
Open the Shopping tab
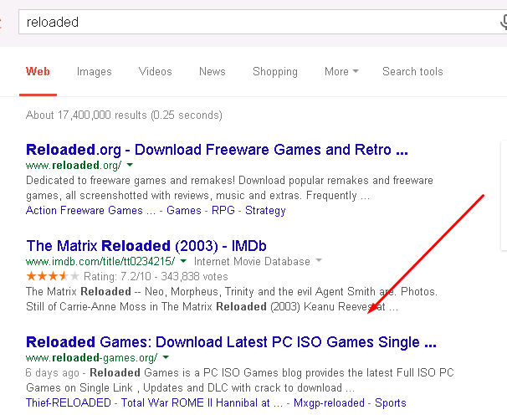(275, 71)
